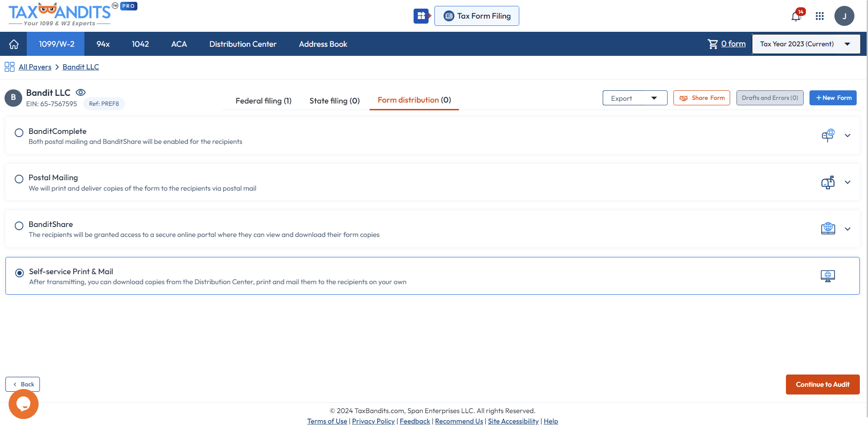Screen dimensions: 868x429
Task: Open the Feedback link
Action: (x=415, y=421)
